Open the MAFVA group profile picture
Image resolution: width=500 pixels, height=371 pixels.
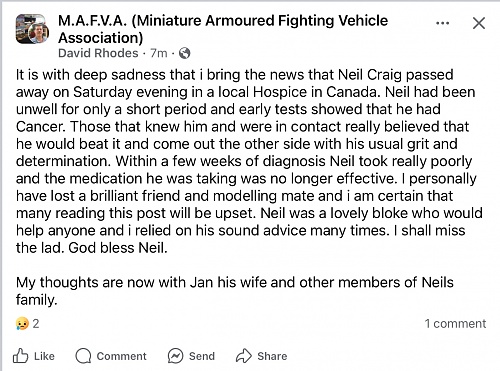(32, 29)
